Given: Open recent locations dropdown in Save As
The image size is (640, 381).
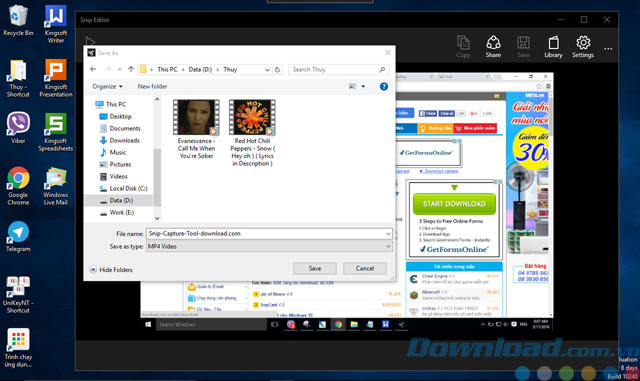Looking at the screenshot, I should click(119, 69).
